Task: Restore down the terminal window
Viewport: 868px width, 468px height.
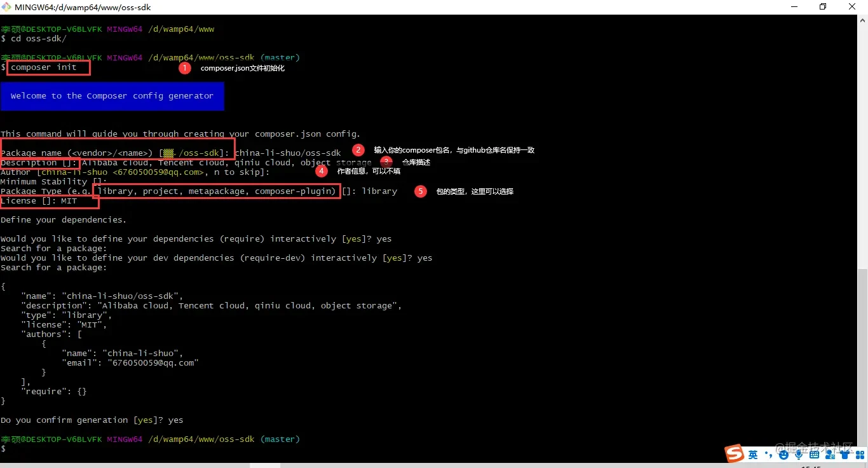Action: click(x=823, y=7)
